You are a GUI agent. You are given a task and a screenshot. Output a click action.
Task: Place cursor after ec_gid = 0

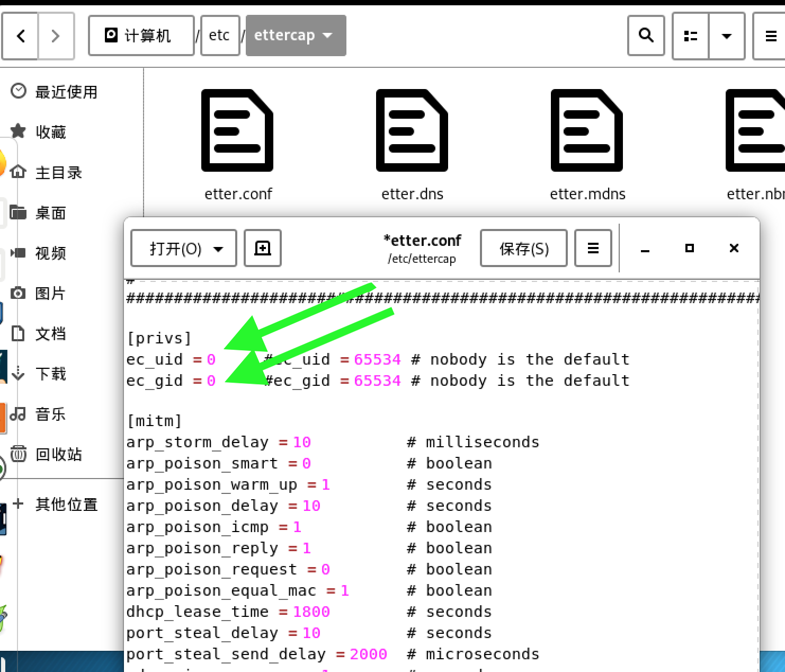(217, 381)
